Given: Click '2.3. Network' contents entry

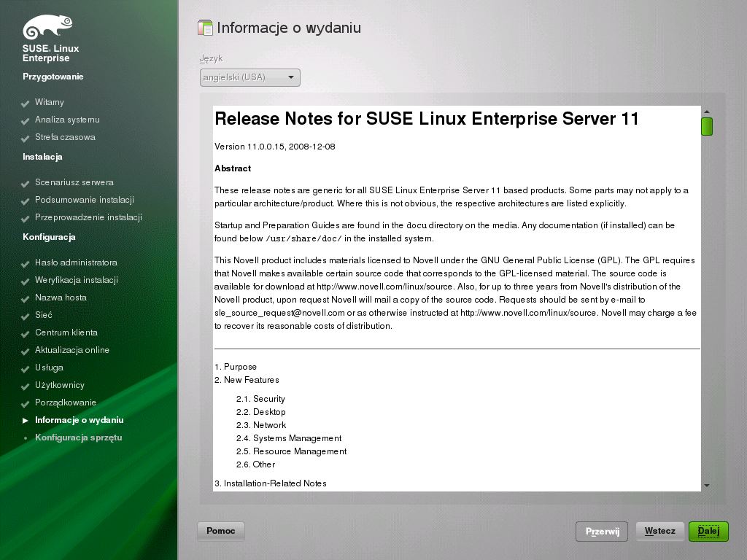Looking at the screenshot, I should pyautogui.click(x=261, y=425).
